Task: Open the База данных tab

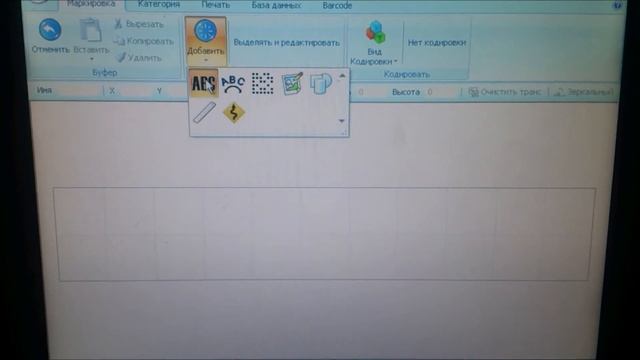Action: [x=276, y=5]
